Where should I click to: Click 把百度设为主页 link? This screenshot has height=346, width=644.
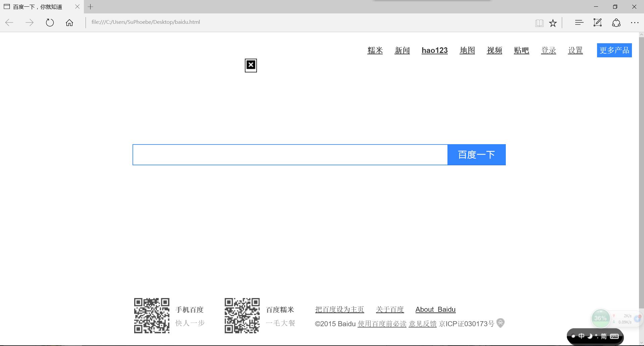339,309
